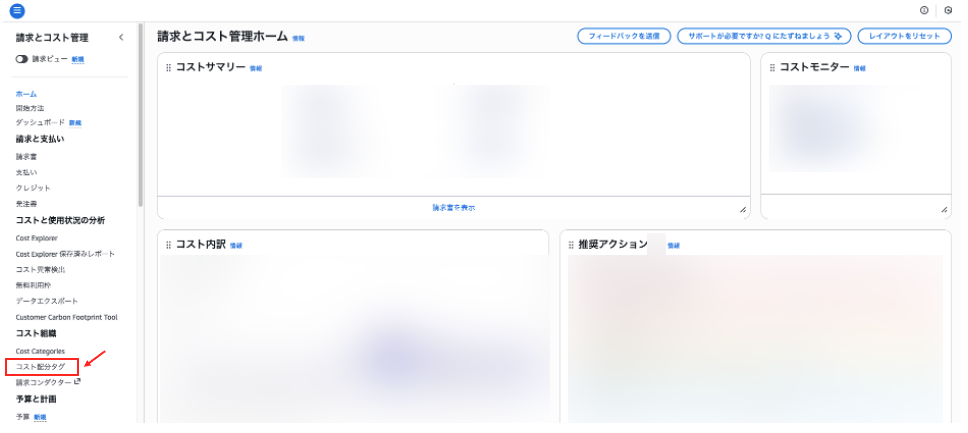This screenshot has width=968, height=433.
Task: Open Cost Explorer from the sidebar
Action: click(37, 238)
